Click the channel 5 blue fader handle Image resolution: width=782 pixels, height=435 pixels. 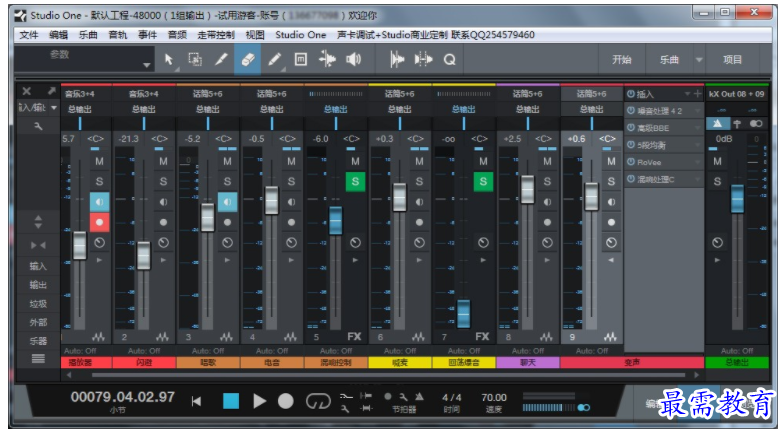tap(336, 220)
